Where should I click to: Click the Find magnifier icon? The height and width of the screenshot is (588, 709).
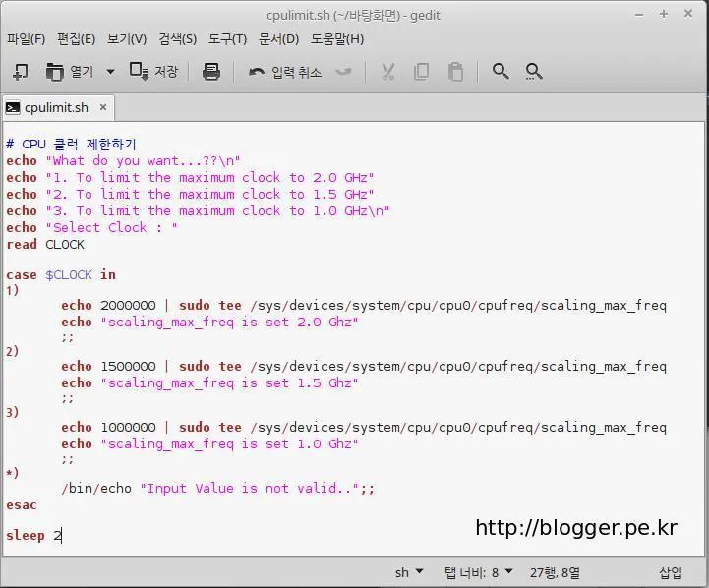click(x=501, y=71)
